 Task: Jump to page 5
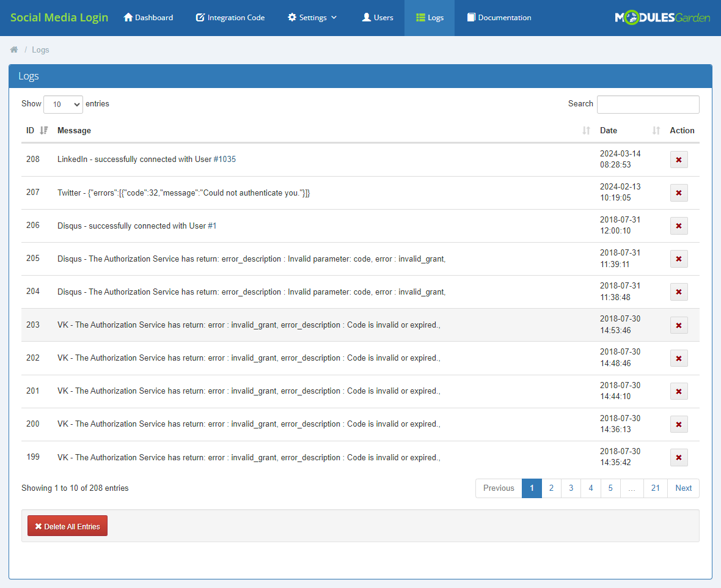tap(610, 488)
